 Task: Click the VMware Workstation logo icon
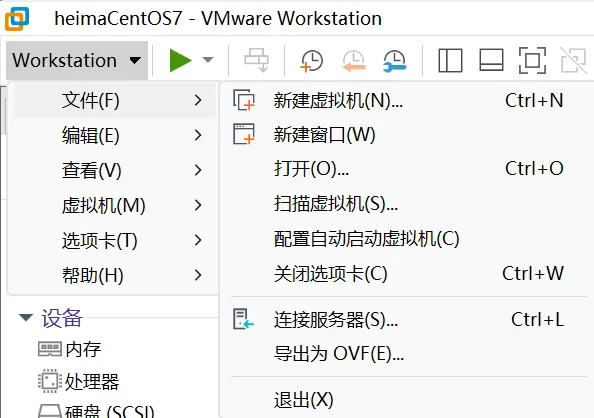(x=17, y=19)
